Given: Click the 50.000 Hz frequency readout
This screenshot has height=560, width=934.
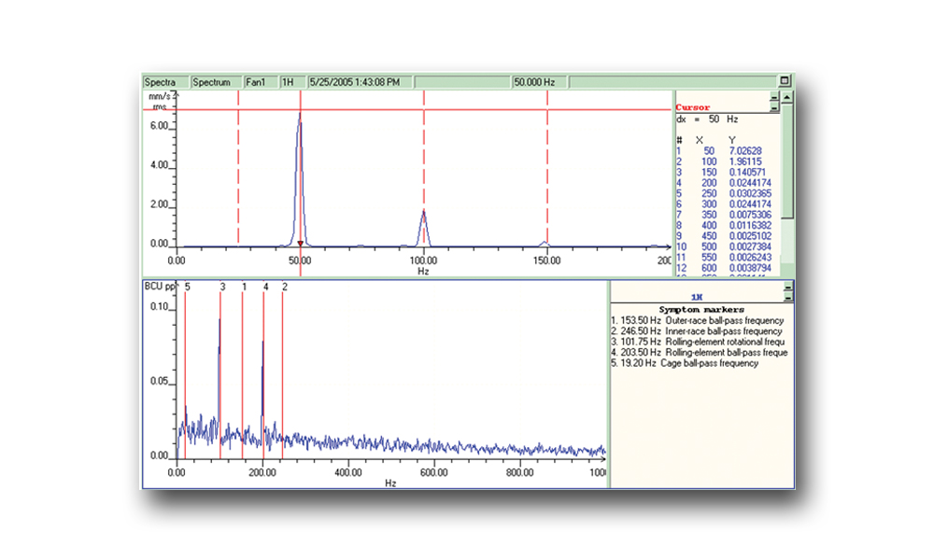Looking at the screenshot, I should point(539,82).
